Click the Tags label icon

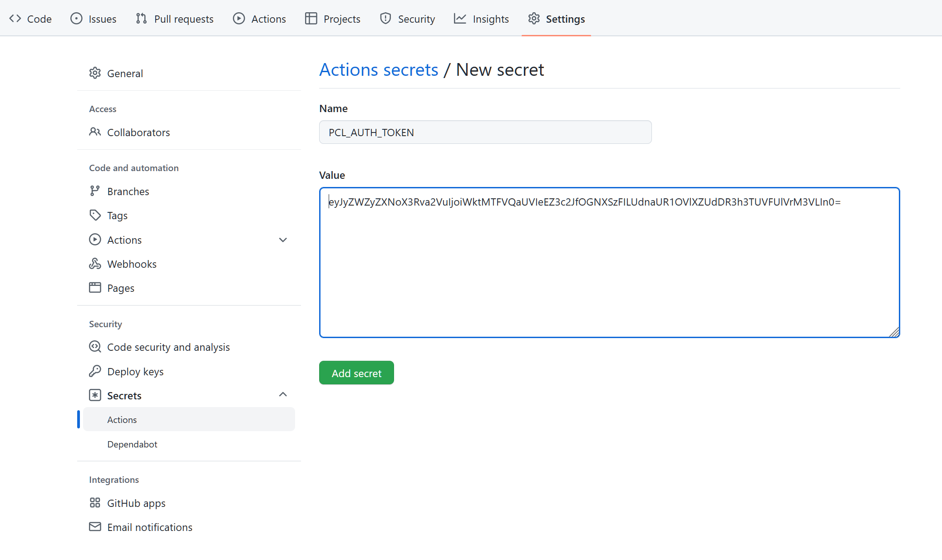[95, 215]
